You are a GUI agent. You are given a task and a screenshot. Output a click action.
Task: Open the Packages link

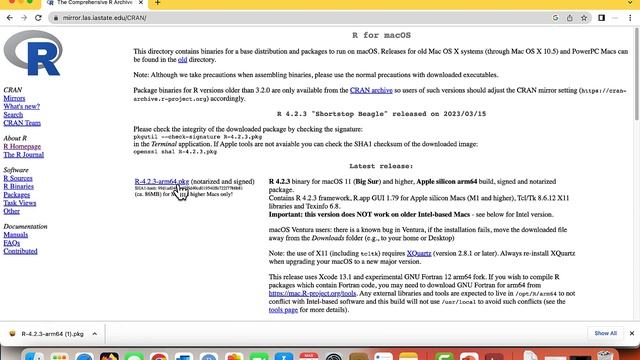[x=17, y=195]
